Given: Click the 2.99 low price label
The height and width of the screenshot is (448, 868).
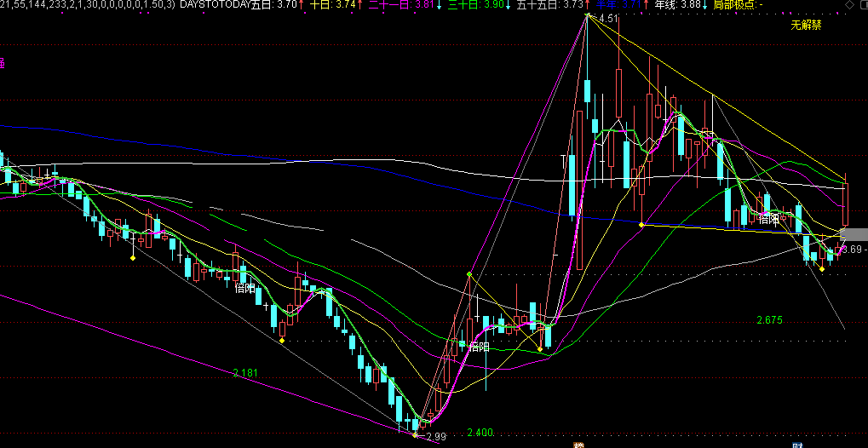Looking at the screenshot, I should click(x=435, y=437).
